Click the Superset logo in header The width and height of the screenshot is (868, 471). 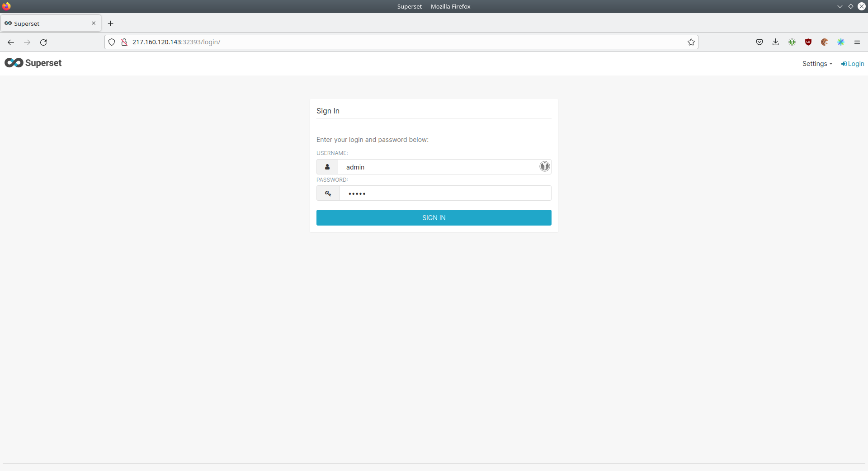(33, 63)
